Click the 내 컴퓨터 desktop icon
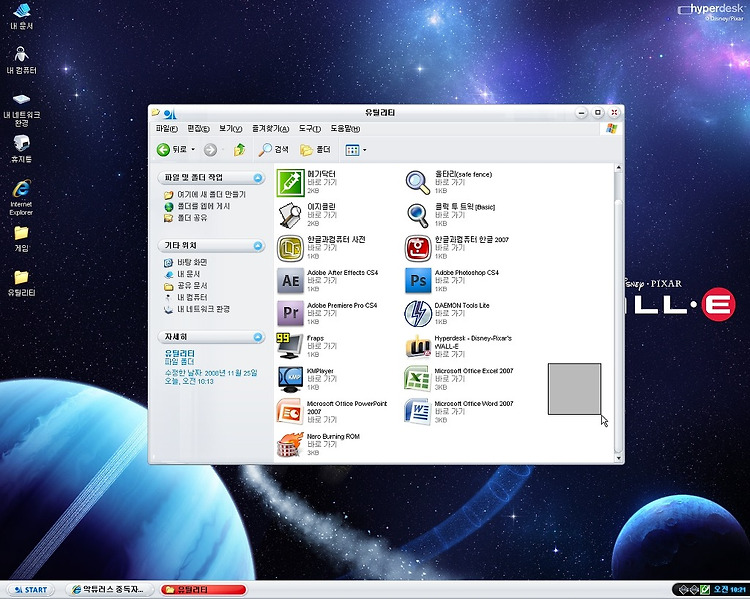 pyautogui.click(x=22, y=60)
